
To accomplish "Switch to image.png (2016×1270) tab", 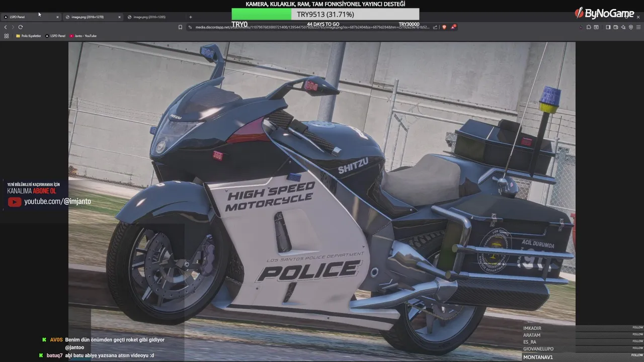I will [x=93, y=17].
